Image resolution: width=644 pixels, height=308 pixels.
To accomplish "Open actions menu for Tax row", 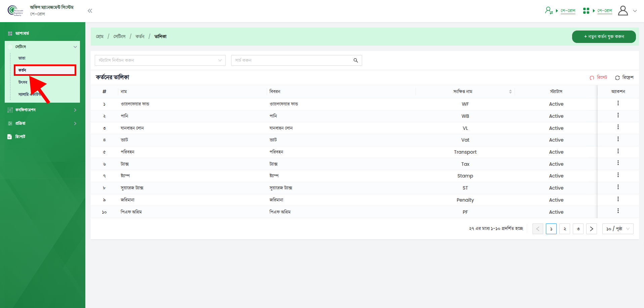I will 618,163.
